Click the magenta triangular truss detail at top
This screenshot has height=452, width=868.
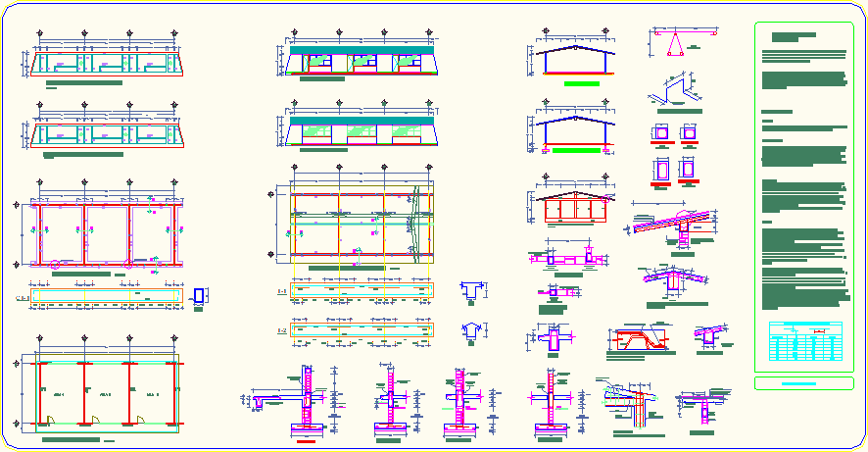(685, 43)
